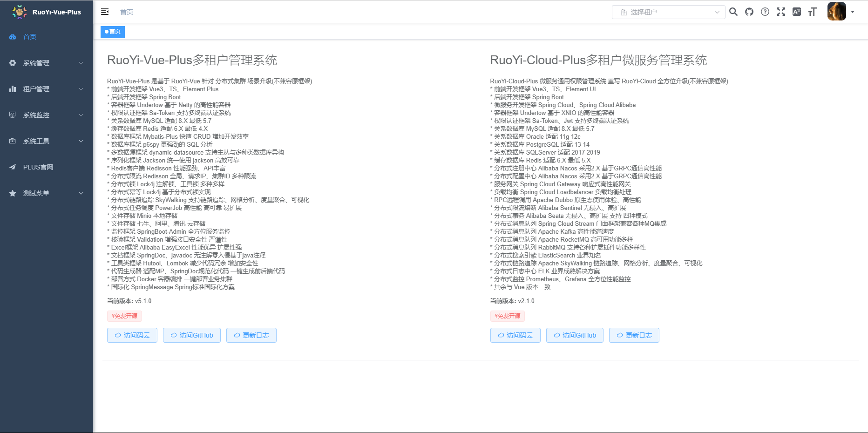The width and height of the screenshot is (868, 433).
Task: Click 访问GitHub under RuoYi-Vue-Plus
Action: pos(192,335)
